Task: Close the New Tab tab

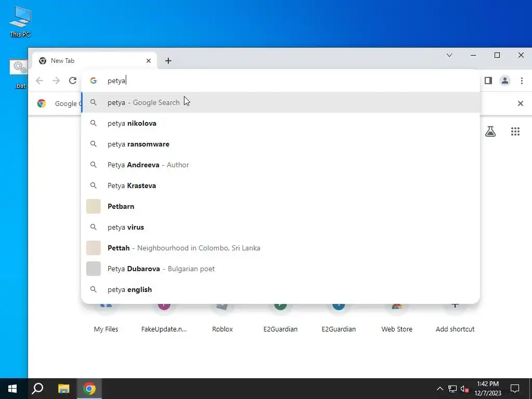Action: (x=148, y=61)
